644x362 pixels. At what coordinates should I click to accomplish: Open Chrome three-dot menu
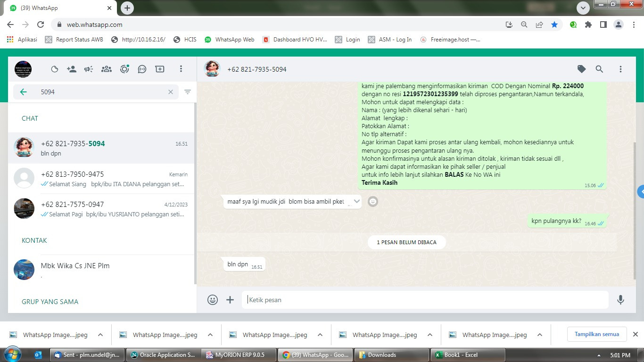tap(634, 25)
